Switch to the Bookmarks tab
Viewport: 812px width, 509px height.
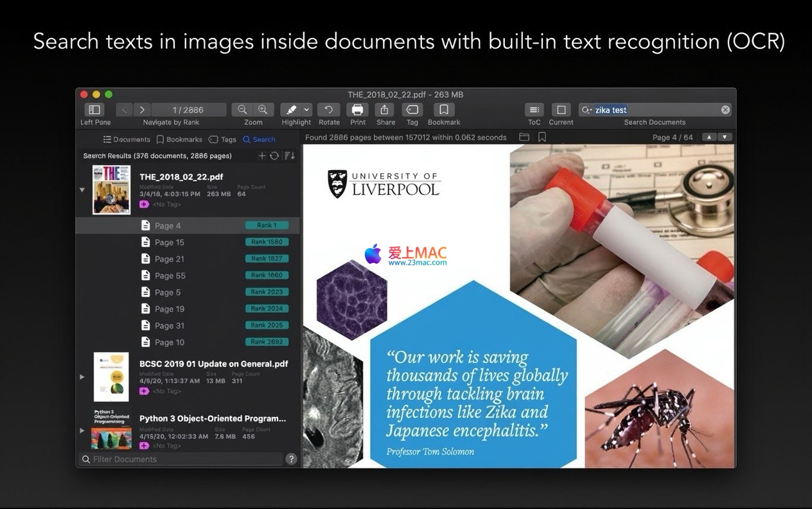(x=179, y=139)
